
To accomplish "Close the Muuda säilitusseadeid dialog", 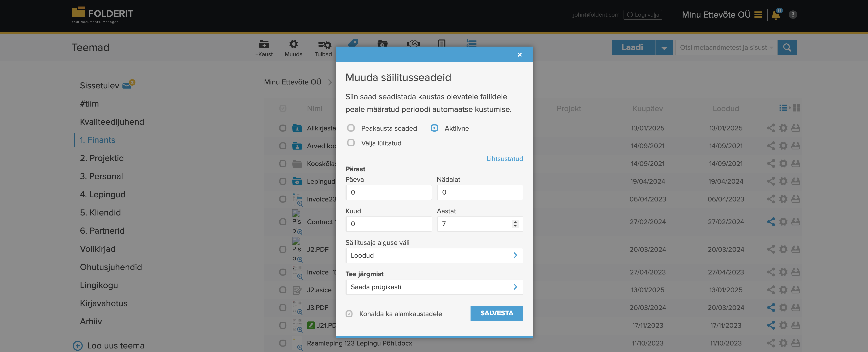I will pos(519,55).
